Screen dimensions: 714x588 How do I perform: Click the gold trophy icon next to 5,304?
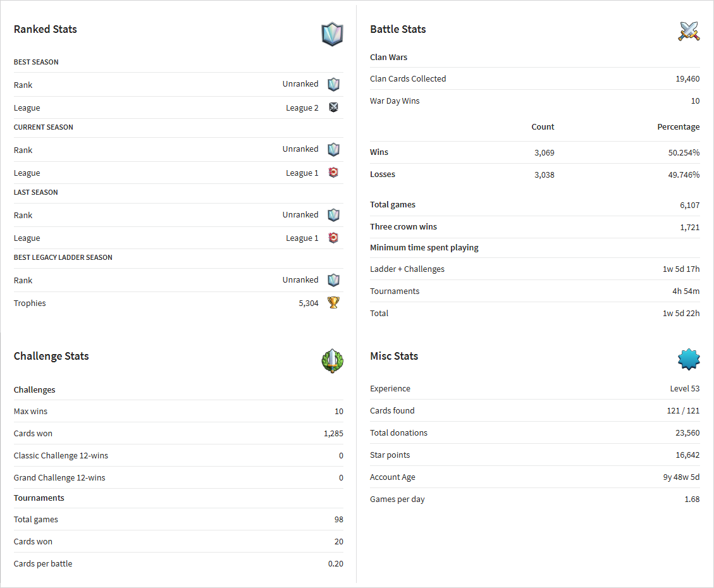(x=334, y=303)
